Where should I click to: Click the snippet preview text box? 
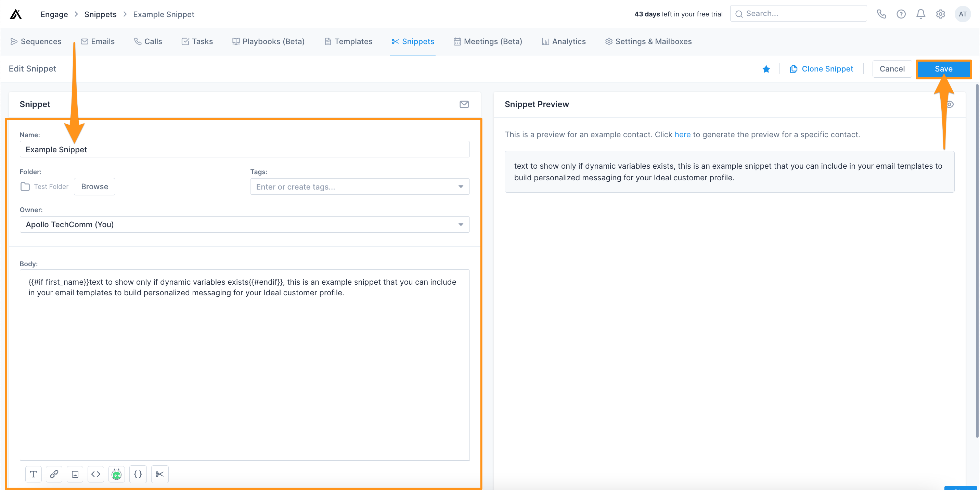pos(729,171)
